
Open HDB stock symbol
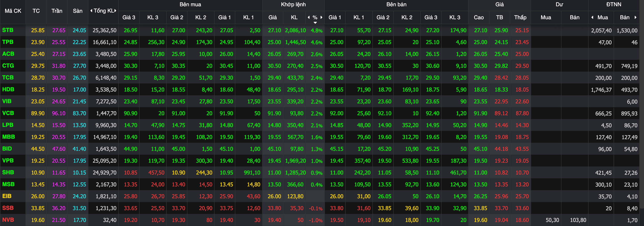[x=8, y=90]
